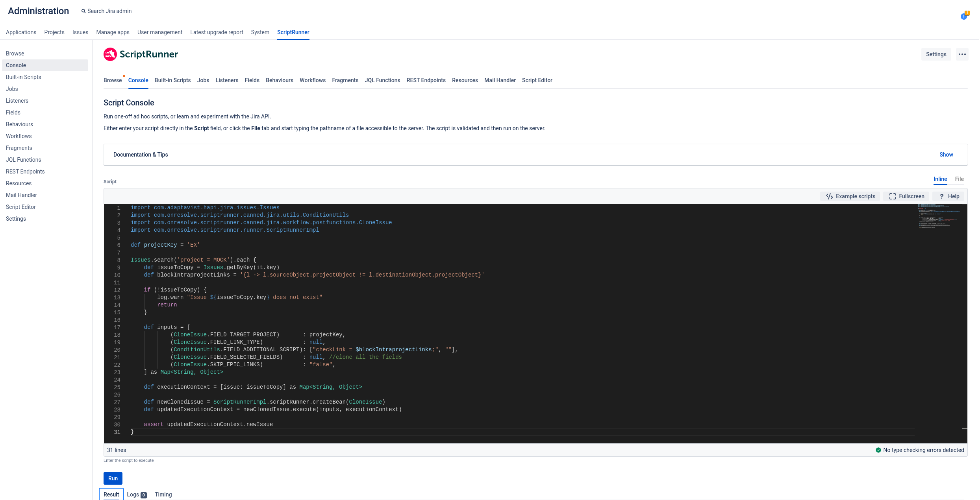Open User management from the top menu

pos(159,32)
